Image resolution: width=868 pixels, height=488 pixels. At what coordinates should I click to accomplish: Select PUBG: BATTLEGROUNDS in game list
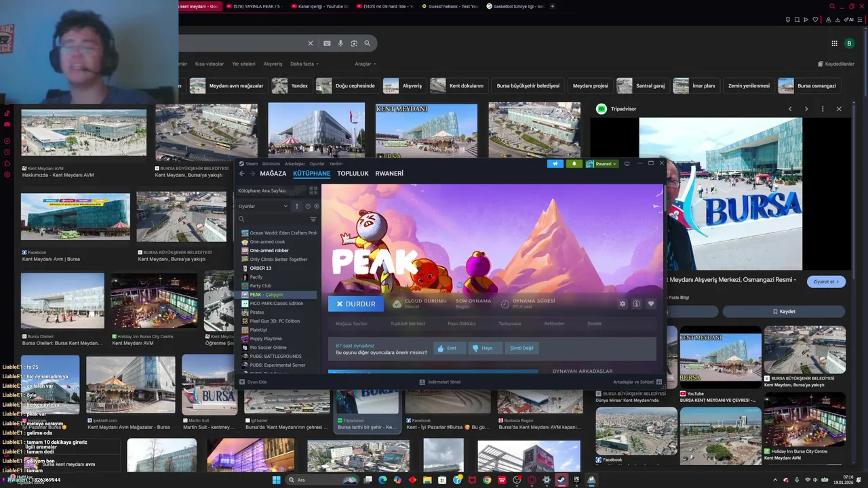(x=276, y=357)
